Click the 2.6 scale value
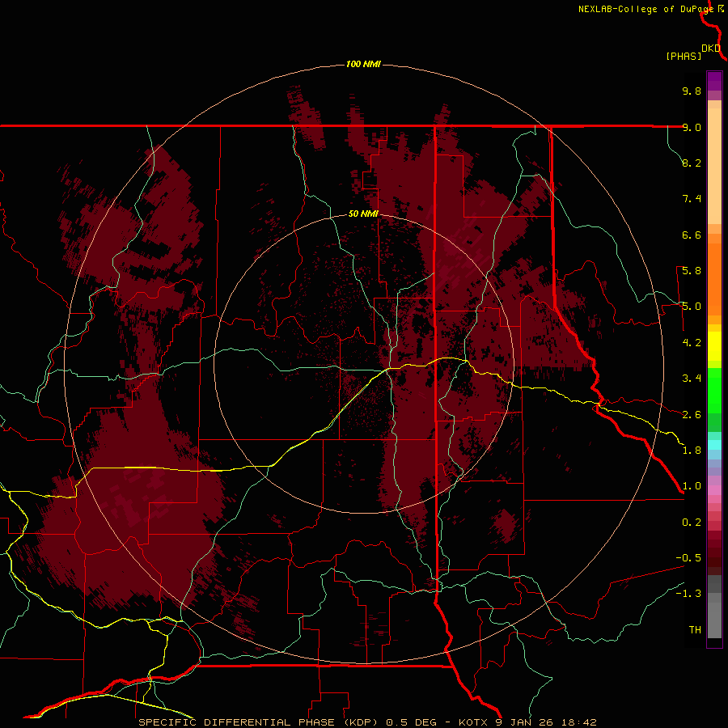The width and height of the screenshot is (728, 728). [692, 415]
